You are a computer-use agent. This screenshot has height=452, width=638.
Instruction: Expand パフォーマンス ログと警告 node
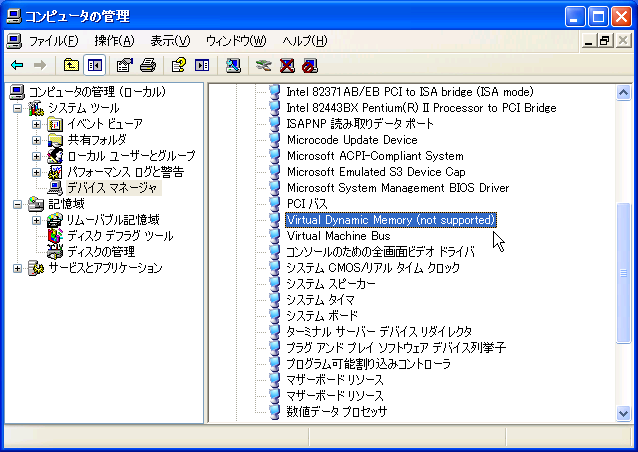[x=36, y=172]
